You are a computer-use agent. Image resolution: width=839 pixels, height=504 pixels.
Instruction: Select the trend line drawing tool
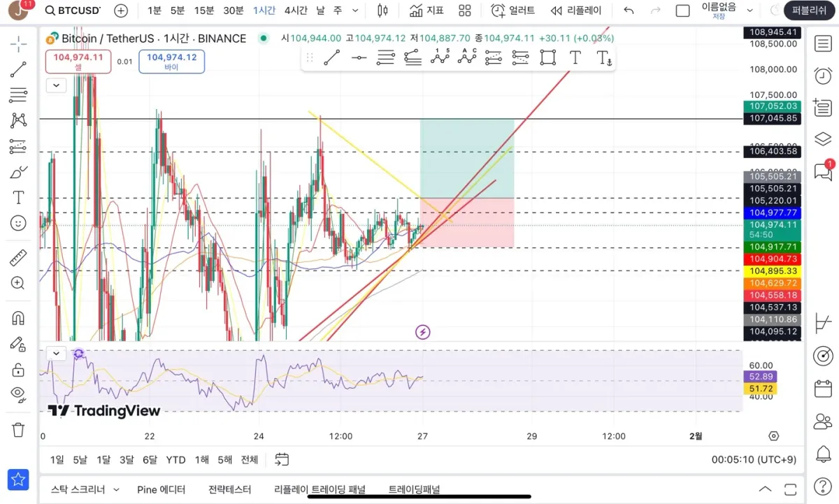[x=18, y=69]
